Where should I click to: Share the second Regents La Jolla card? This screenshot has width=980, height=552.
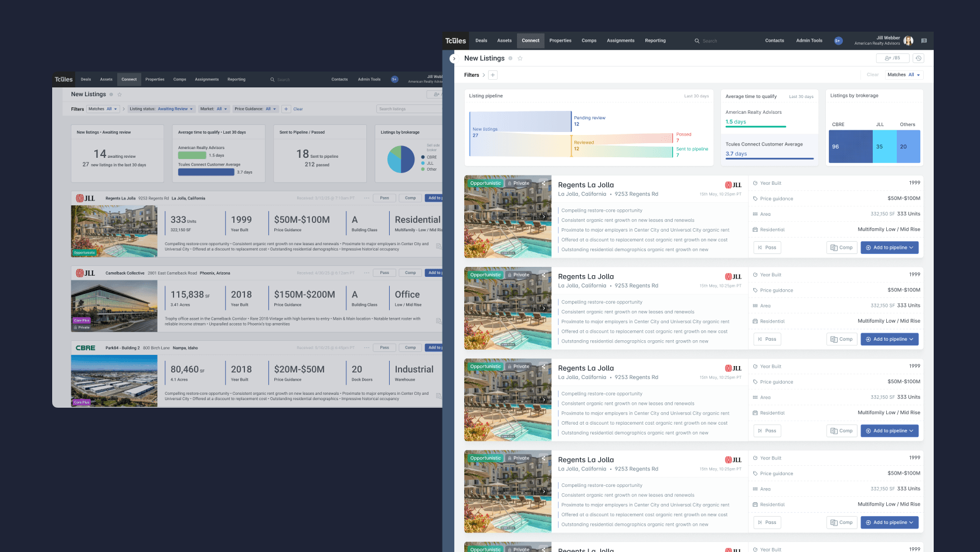543,275
